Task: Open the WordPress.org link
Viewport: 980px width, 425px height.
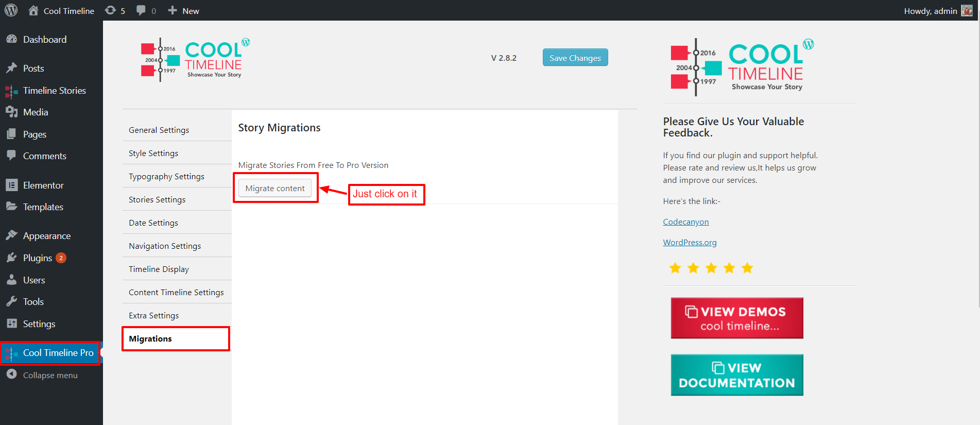Action: (690, 242)
